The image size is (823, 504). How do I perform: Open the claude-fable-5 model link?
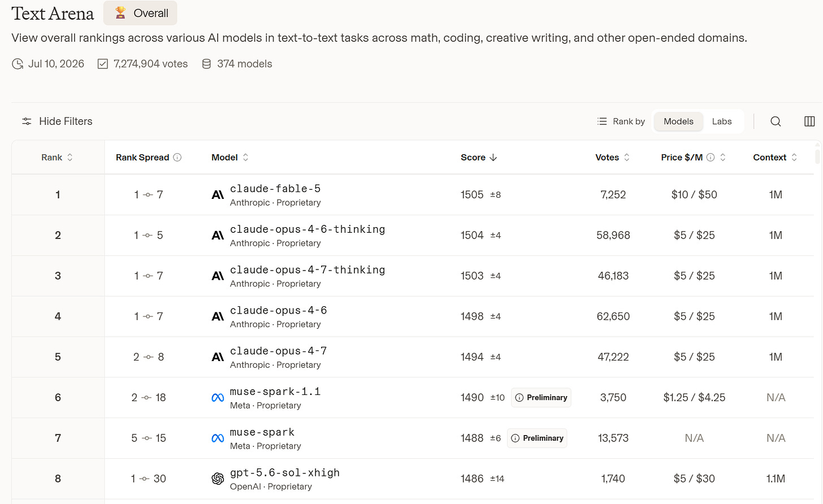[275, 189]
